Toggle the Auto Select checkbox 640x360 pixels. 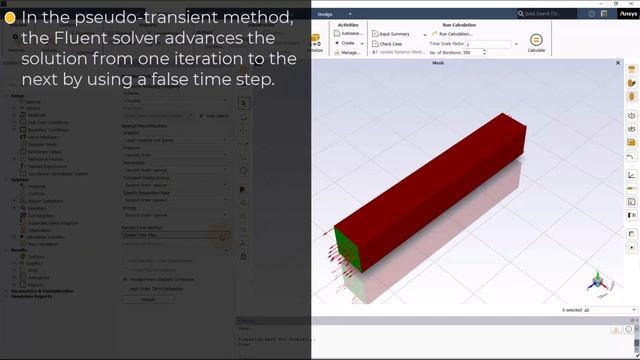coord(202,116)
